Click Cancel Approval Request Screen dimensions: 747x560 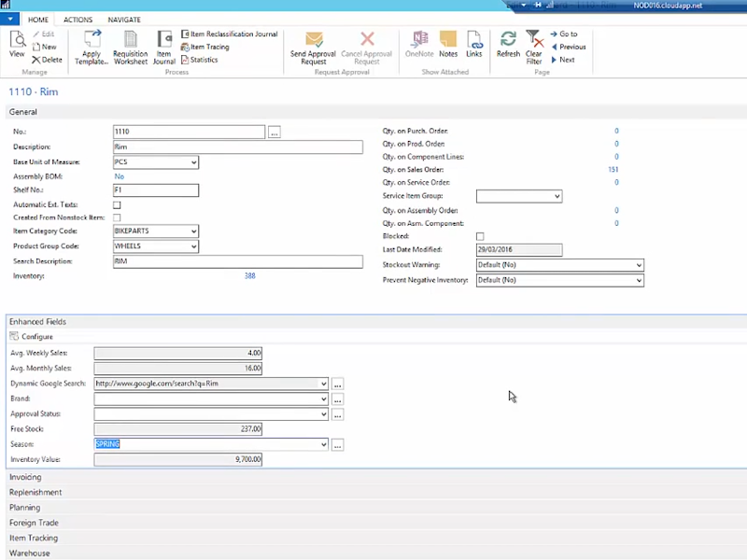(366, 48)
